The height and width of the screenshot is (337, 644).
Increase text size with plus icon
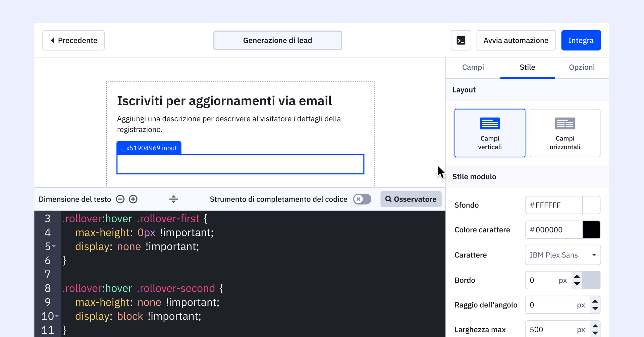pos(133,199)
